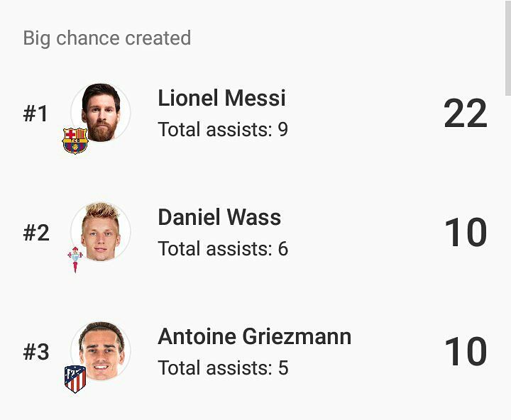This screenshot has height=420, width=511.
Task: Open Antoine Griezmann's player photo
Action: pos(100,351)
